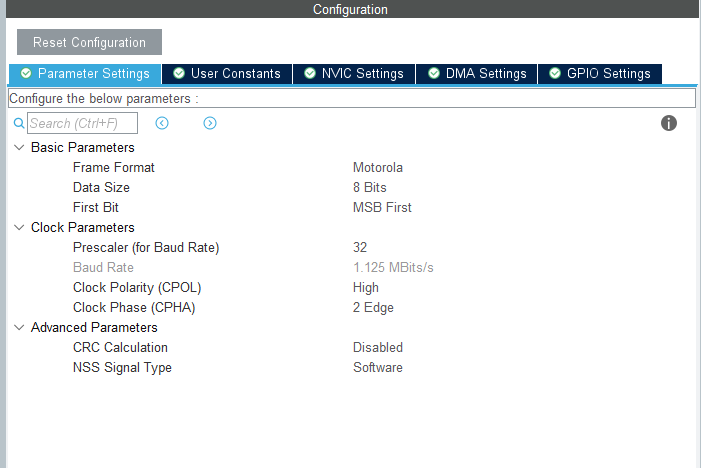Click the Clock Parameters heading
The height and width of the screenshot is (468, 701).
pyautogui.click(x=83, y=227)
